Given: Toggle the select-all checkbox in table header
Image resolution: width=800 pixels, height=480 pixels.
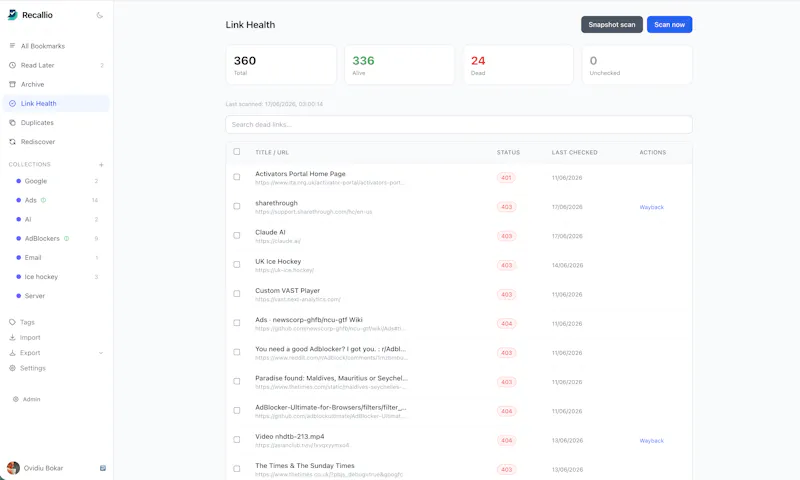Looking at the screenshot, I should 237,151.
